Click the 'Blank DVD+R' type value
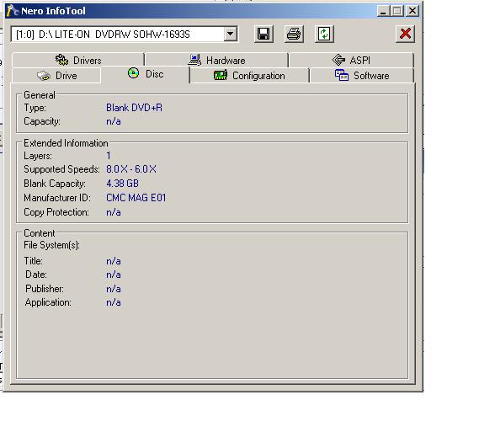Screen dimensions: 479x448 [x=134, y=108]
